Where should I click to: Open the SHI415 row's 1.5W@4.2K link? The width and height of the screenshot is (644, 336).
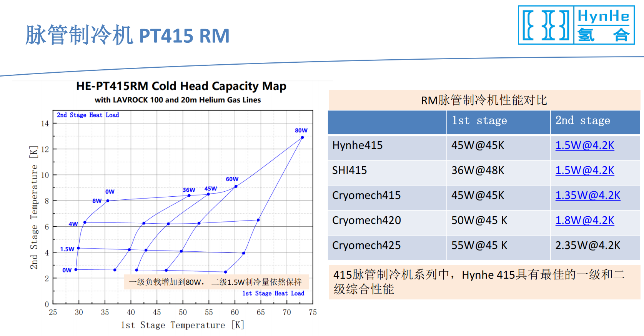point(584,171)
